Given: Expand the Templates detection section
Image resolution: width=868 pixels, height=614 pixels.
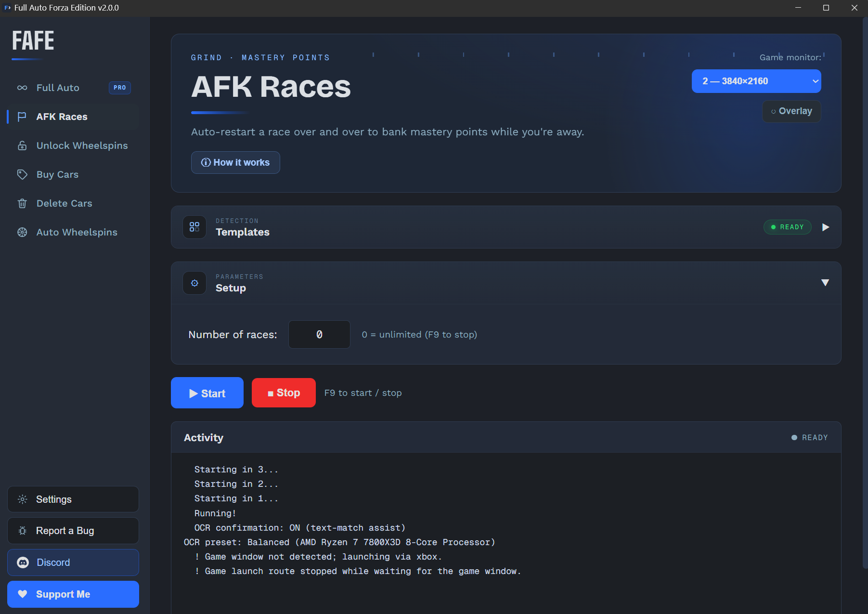Looking at the screenshot, I should (826, 227).
